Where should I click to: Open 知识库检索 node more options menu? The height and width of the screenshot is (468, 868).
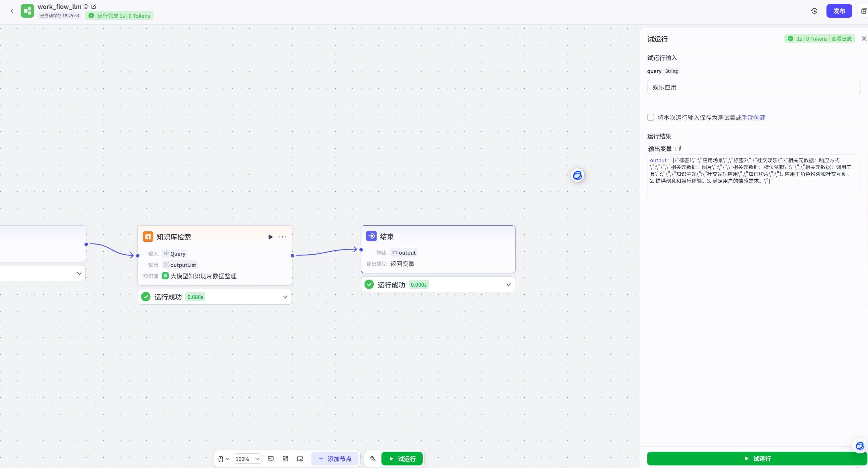point(282,237)
